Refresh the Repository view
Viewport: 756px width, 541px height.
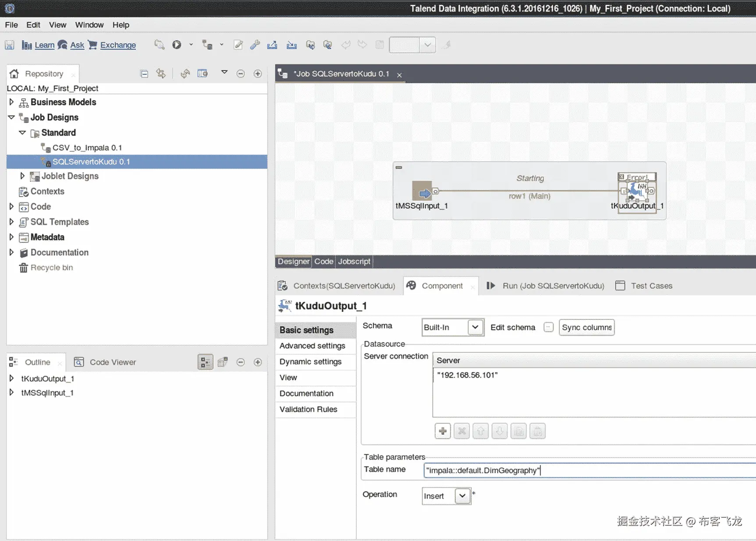tap(185, 74)
